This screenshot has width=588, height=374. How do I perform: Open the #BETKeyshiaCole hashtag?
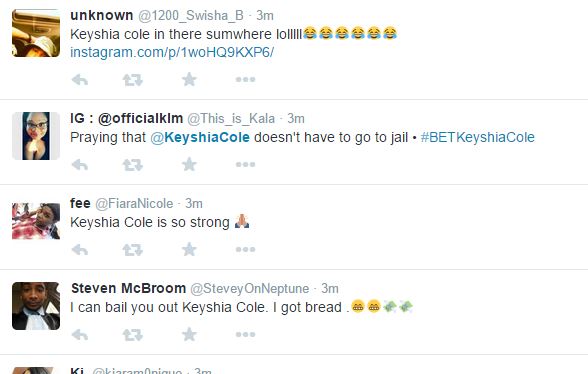477,137
